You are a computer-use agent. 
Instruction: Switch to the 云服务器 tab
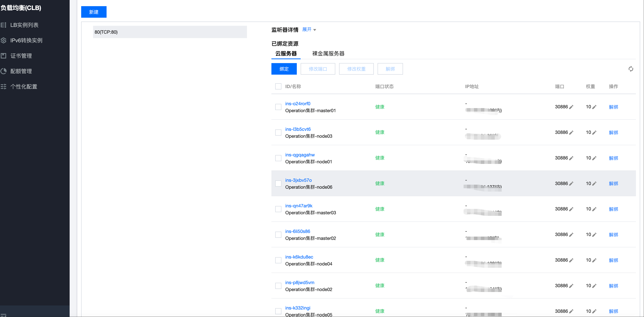click(286, 53)
